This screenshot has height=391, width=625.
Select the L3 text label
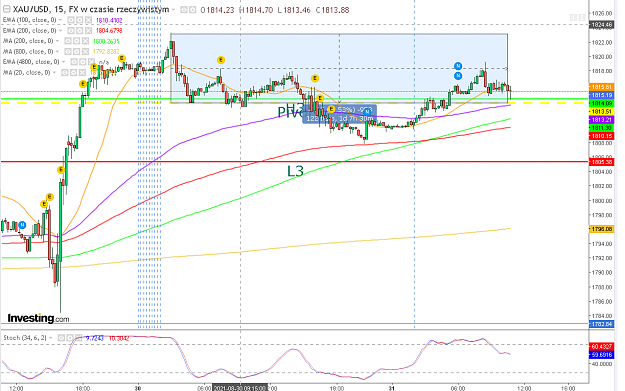[x=295, y=171]
